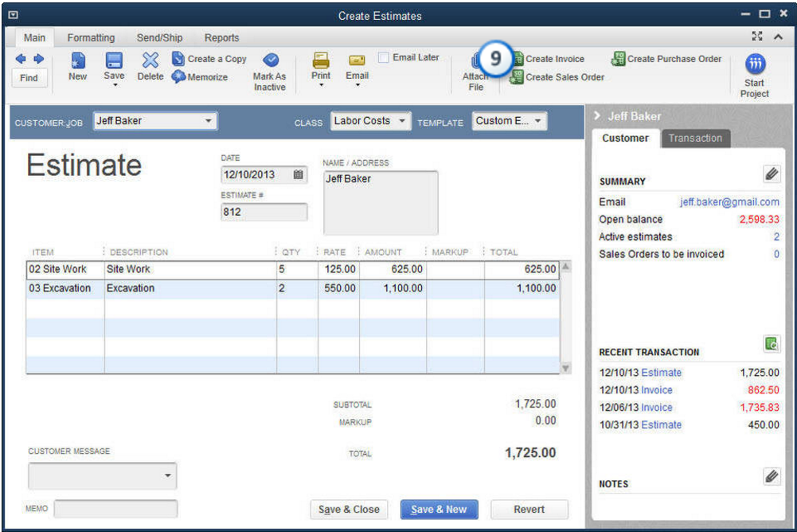Click the rate cell 550.00
This screenshot has width=797, height=532.
click(338, 288)
